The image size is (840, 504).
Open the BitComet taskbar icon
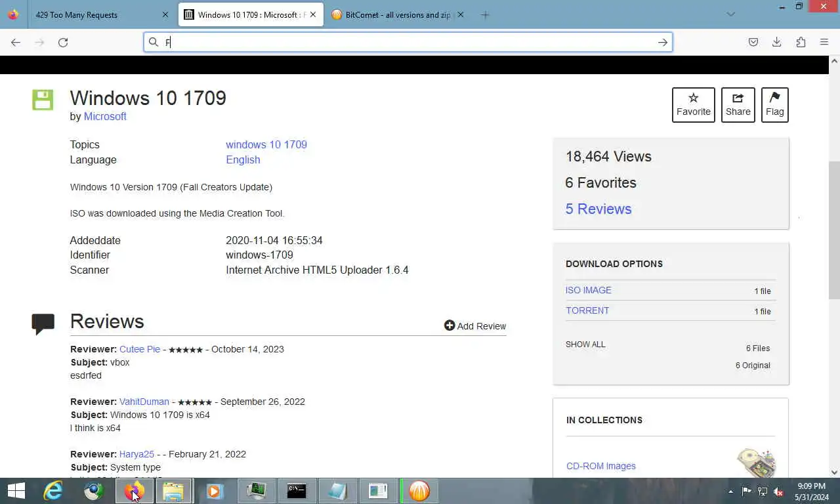pyautogui.click(x=419, y=491)
